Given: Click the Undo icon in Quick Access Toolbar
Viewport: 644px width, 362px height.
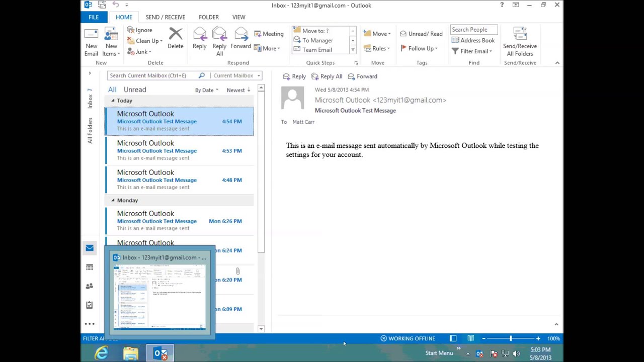Looking at the screenshot, I should click(x=116, y=5).
